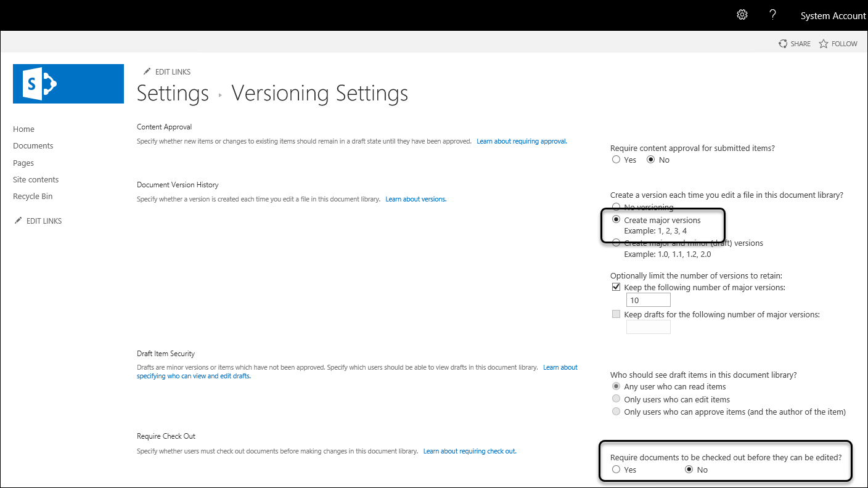Click the Follow star icon

point(824,44)
